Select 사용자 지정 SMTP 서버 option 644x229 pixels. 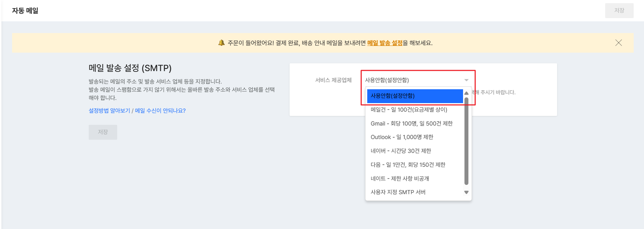pos(398,192)
